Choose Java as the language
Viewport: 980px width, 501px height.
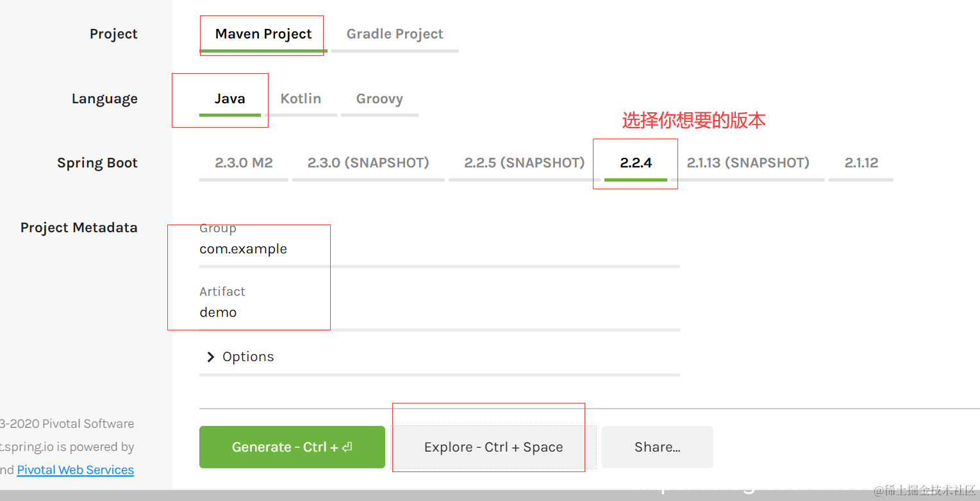(x=229, y=99)
